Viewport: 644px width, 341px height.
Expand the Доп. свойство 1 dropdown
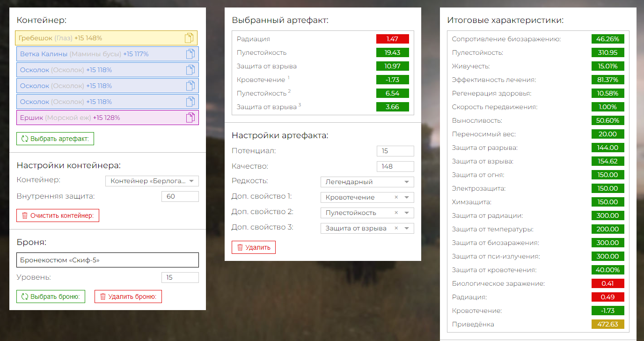click(x=406, y=197)
